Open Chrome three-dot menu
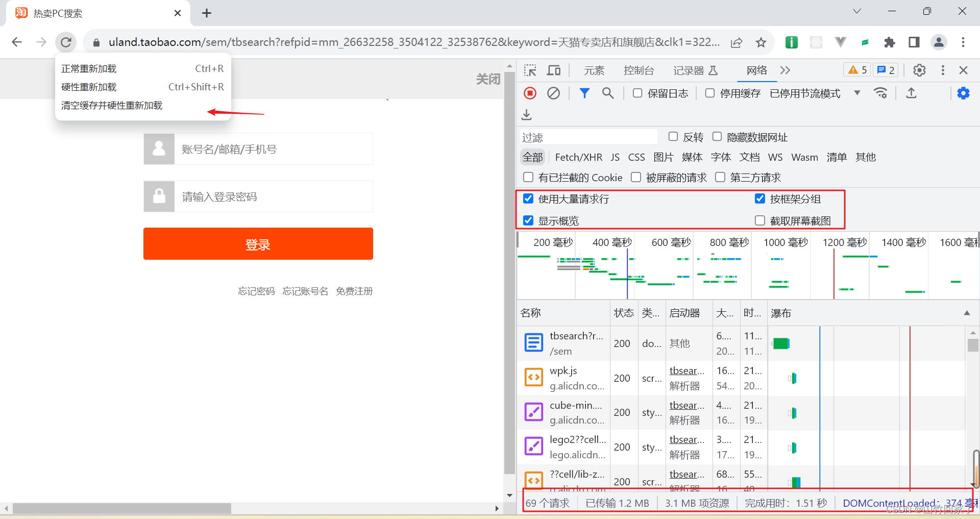Image resolution: width=980 pixels, height=519 pixels. (x=963, y=42)
